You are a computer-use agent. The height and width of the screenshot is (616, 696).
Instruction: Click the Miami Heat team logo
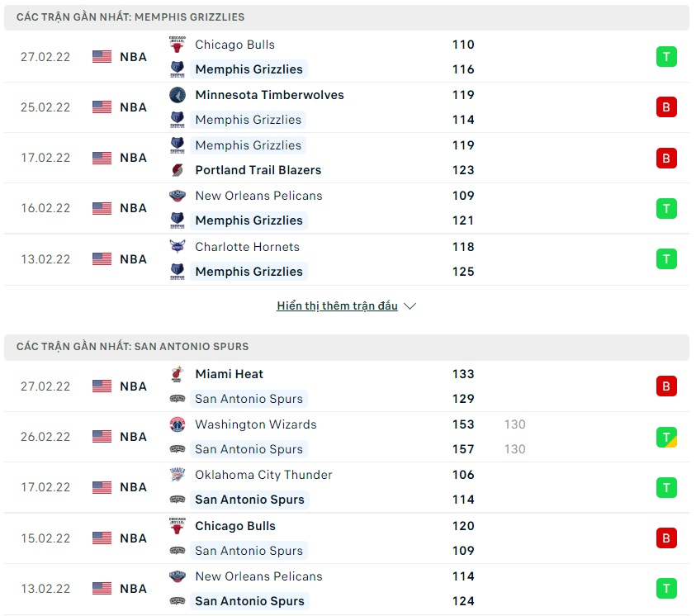pyautogui.click(x=178, y=374)
